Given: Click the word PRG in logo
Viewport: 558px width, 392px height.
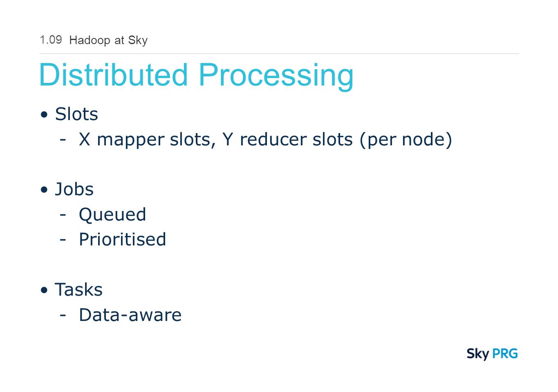Looking at the screenshot, I should (505, 353).
